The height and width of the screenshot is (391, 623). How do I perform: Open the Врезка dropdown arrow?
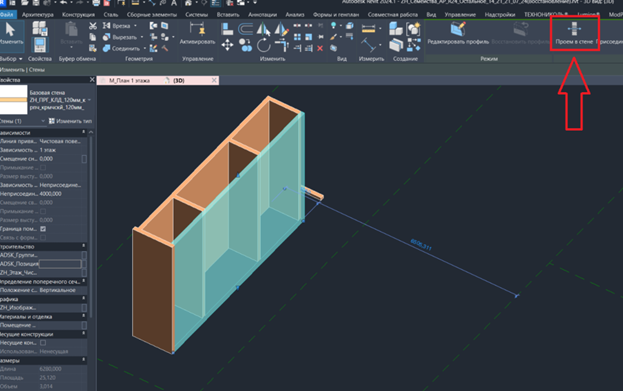click(135, 26)
